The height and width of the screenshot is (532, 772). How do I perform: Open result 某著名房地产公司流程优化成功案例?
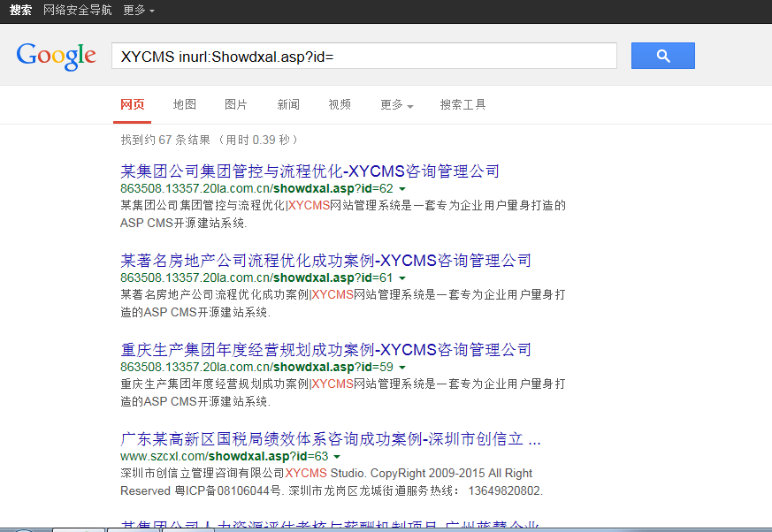coord(326,261)
